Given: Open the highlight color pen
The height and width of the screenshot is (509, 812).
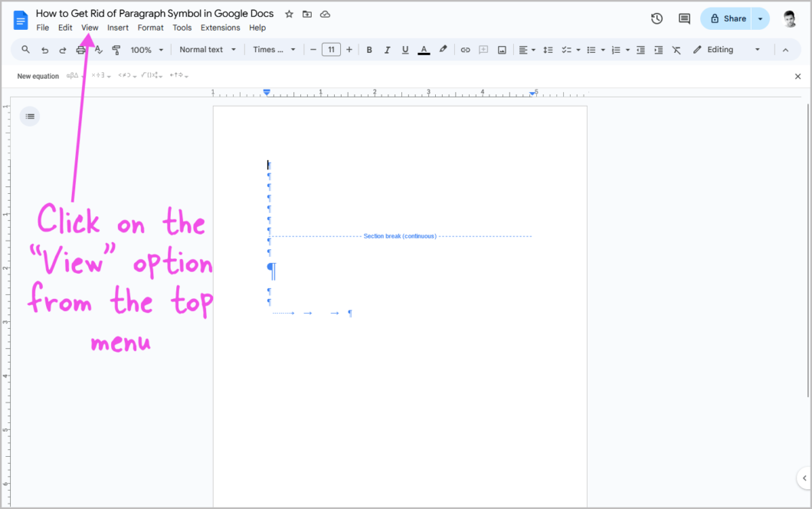Looking at the screenshot, I should click(x=443, y=50).
